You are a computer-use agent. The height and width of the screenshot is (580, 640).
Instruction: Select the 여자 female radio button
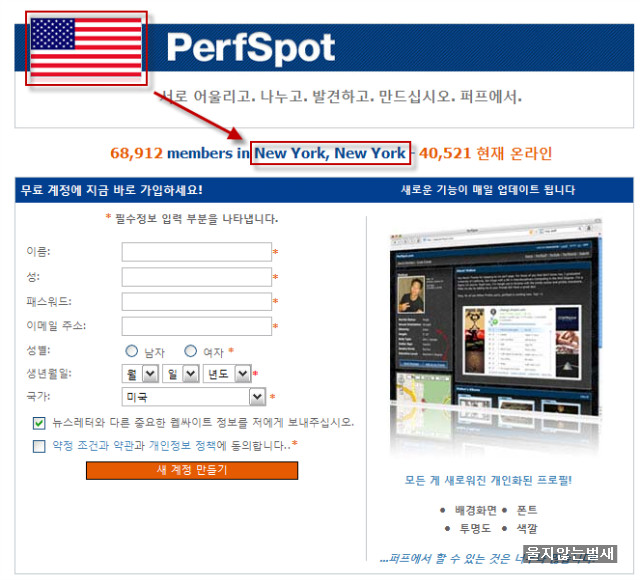point(190,351)
